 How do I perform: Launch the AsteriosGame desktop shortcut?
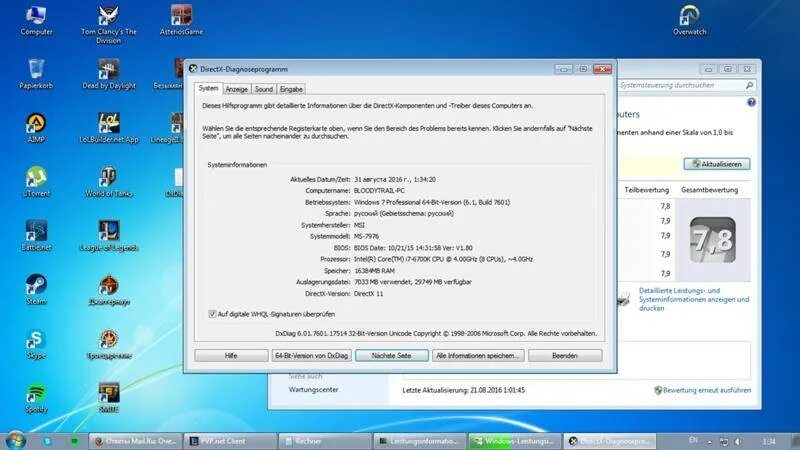point(181,20)
